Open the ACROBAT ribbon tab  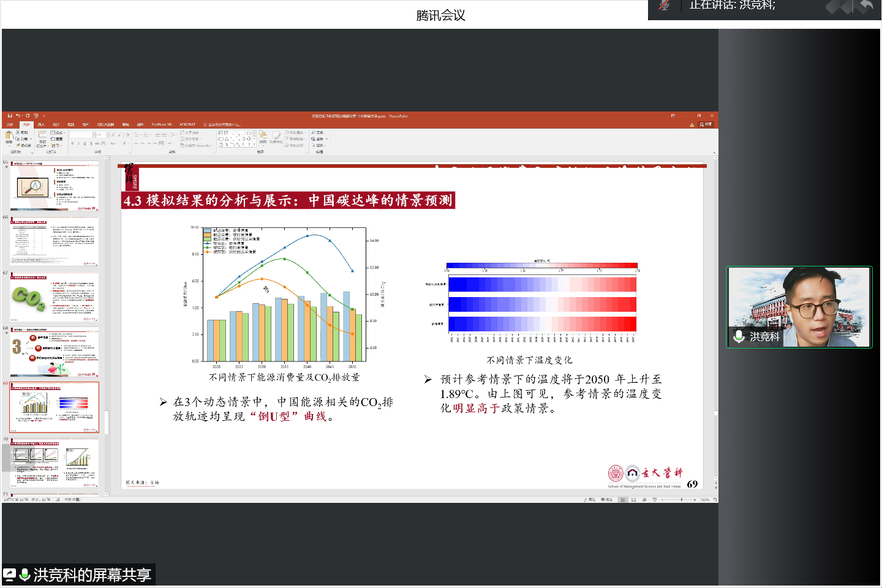[187, 124]
